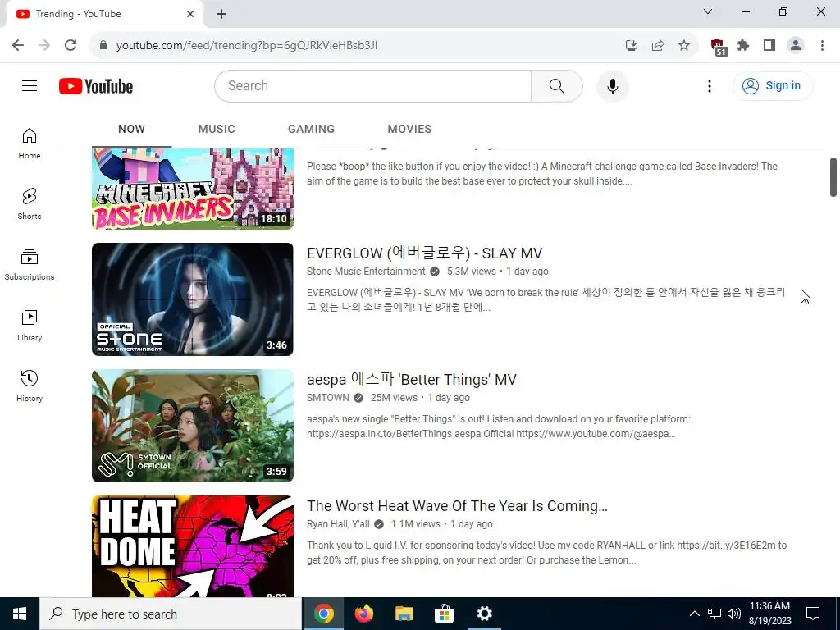Image resolution: width=840 pixels, height=630 pixels.
Task: Open Library in sidebar
Action: point(30,325)
